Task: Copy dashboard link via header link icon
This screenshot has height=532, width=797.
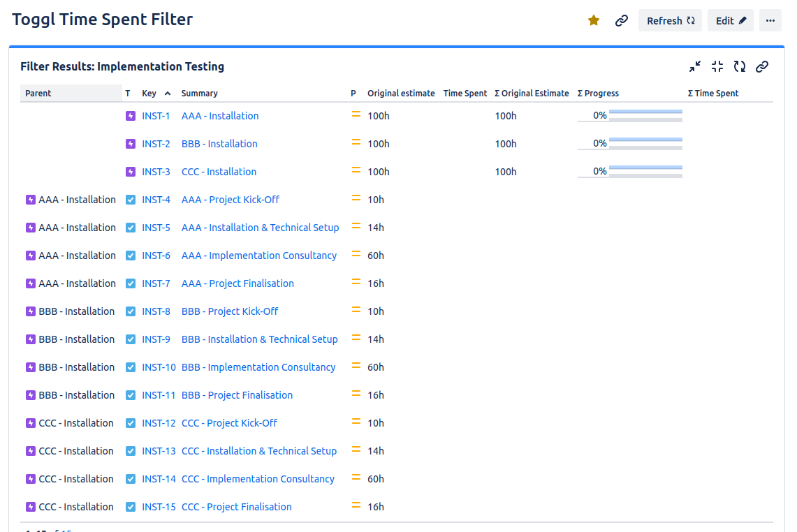Action: [621, 20]
